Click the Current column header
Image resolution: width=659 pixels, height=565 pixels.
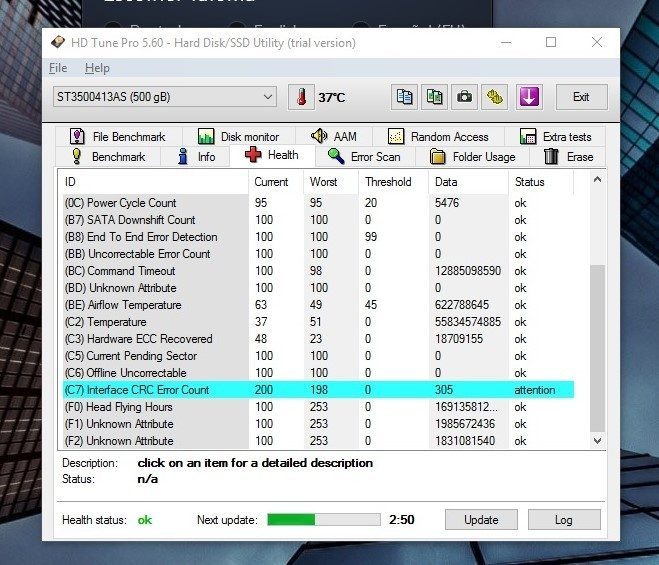click(x=276, y=182)
